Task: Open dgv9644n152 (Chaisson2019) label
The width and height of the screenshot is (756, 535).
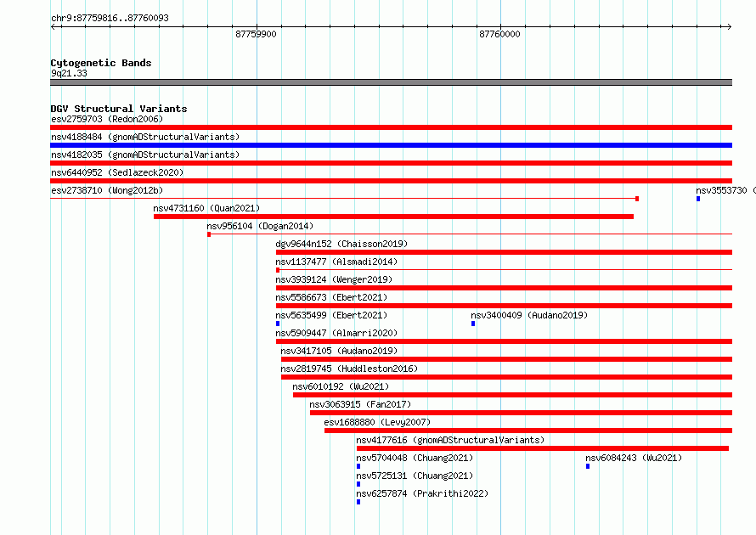Action: tap(341, 244)
